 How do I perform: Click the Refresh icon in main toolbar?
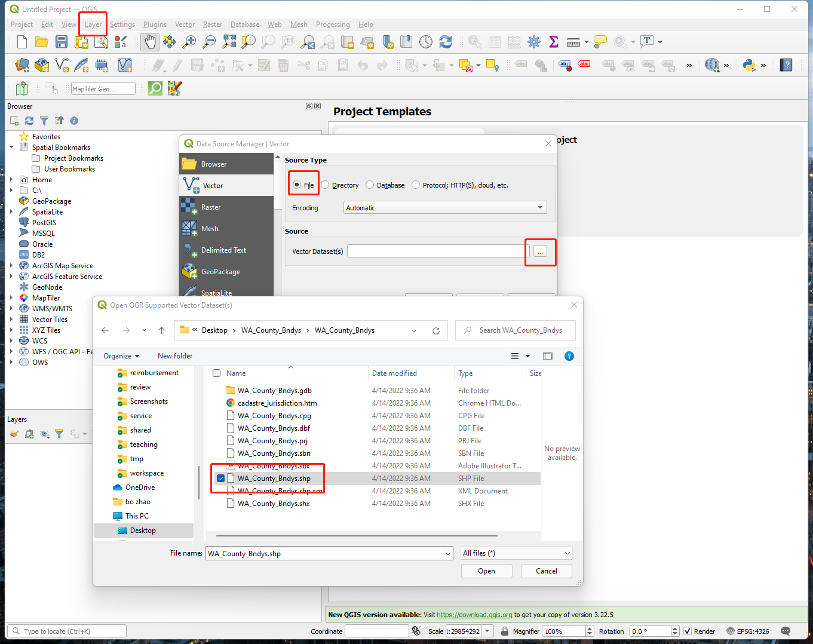click(x=446, y=42)
